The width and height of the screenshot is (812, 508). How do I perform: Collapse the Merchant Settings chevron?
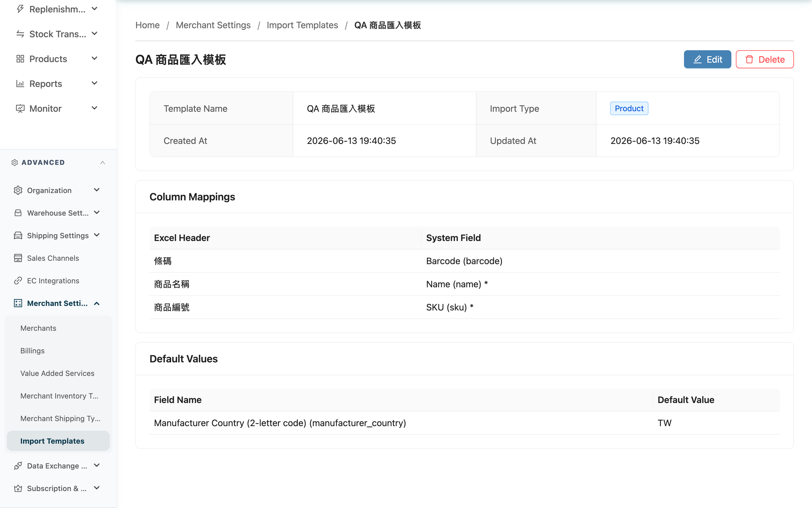[x=97, y=303]
